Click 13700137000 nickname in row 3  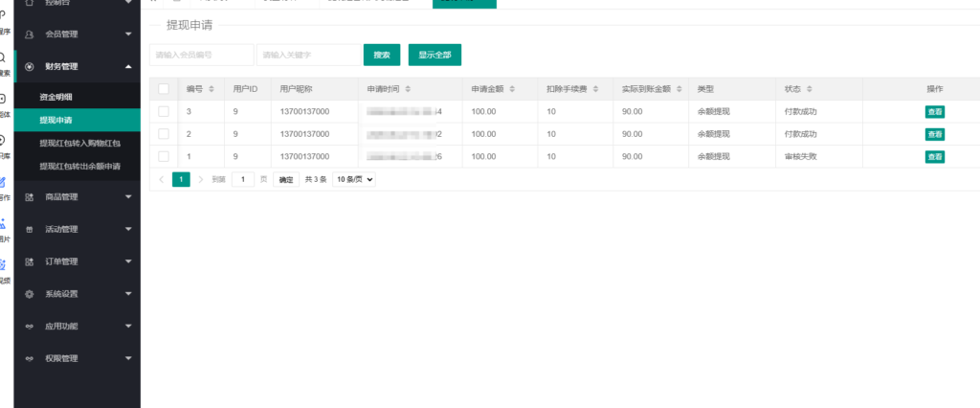[304, 111]
